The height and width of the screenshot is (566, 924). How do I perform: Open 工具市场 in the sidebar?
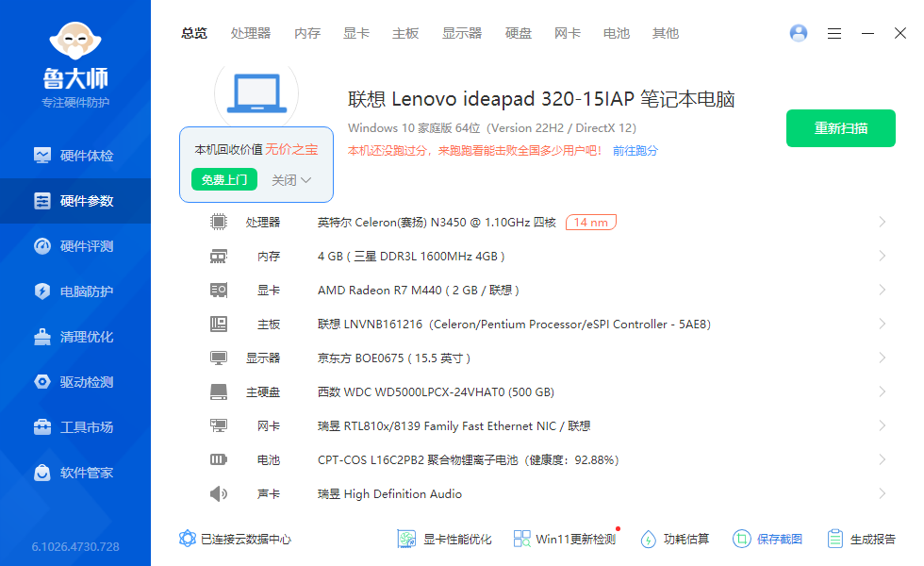(x=74, y=427)
